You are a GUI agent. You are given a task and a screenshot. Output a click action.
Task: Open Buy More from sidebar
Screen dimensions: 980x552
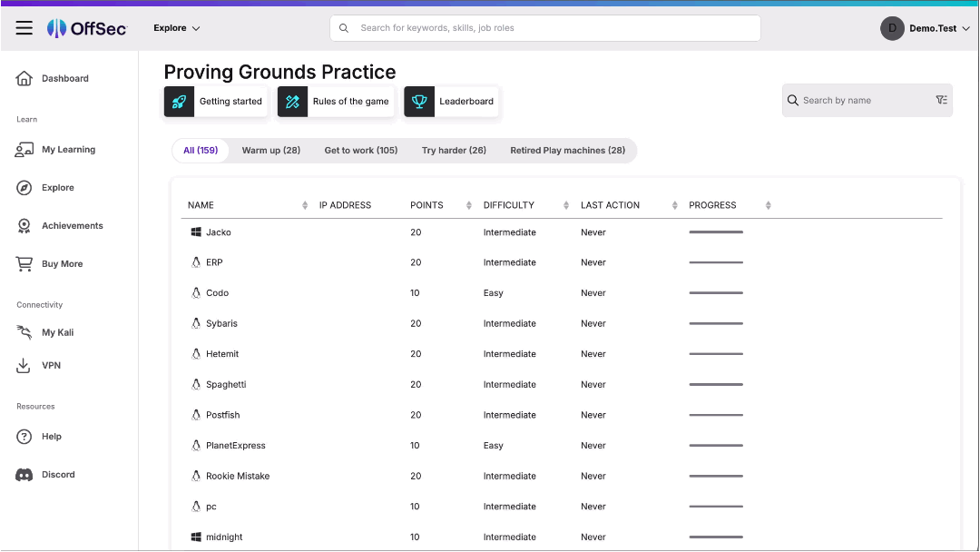(x=63, y=264)
